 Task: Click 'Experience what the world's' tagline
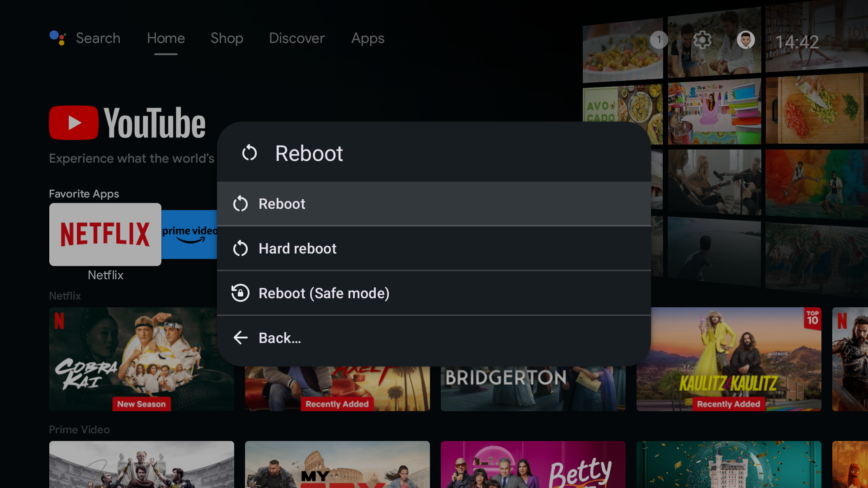pos(132,159)
